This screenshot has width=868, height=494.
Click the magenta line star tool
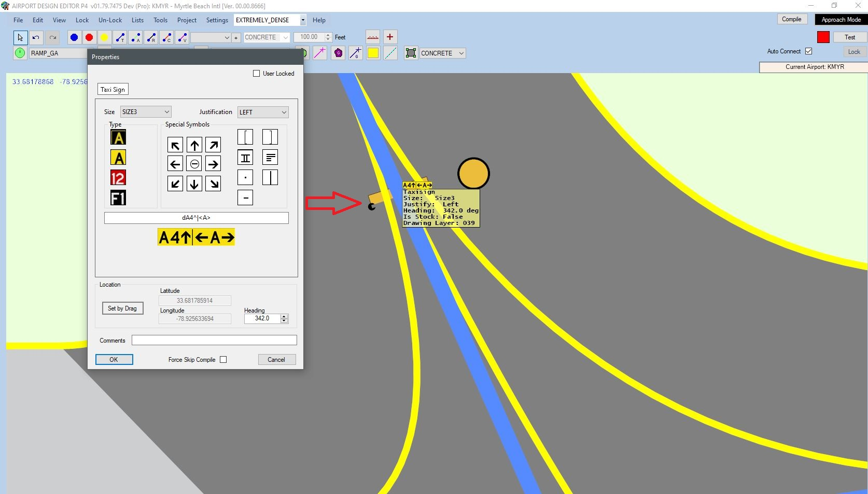click(x=320, y=53)
